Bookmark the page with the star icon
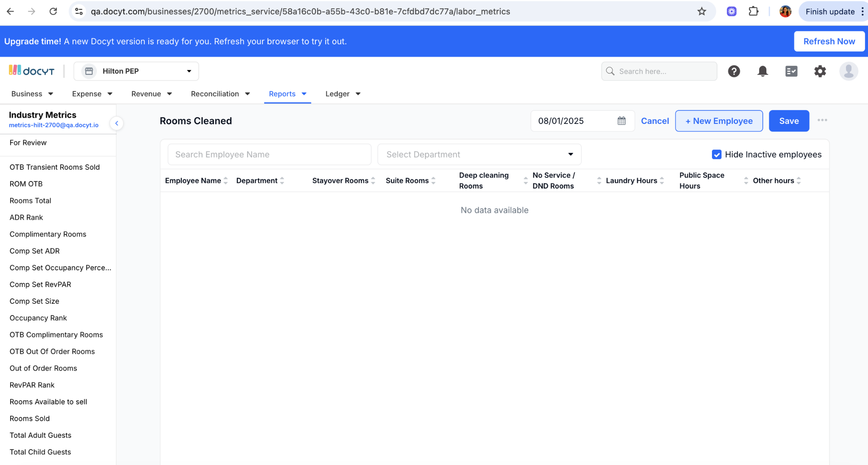This screenshot has width=868, height=465. pos(701,11)
